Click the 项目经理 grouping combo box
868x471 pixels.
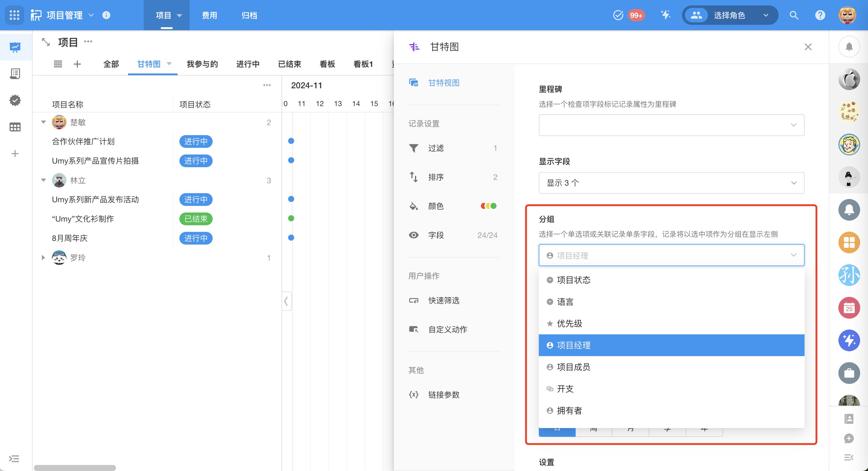pyautogui.click(x=671, y=255)
